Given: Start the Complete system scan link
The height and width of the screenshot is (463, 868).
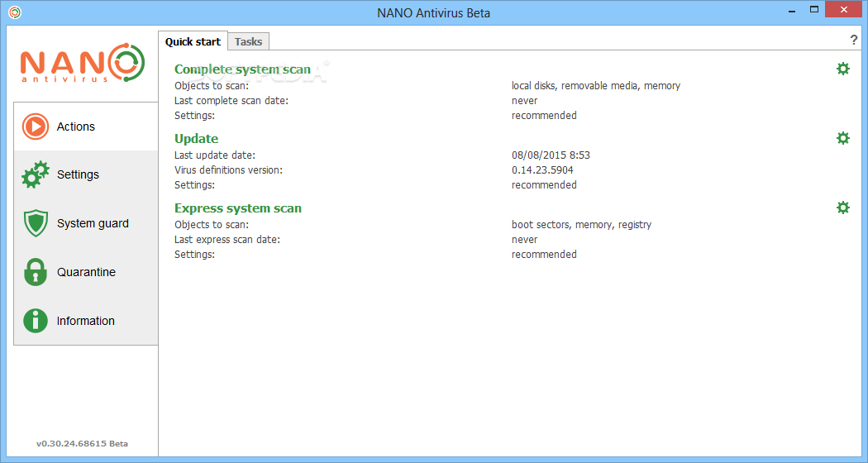Looking at the screenshot, I should pos(242,69).
